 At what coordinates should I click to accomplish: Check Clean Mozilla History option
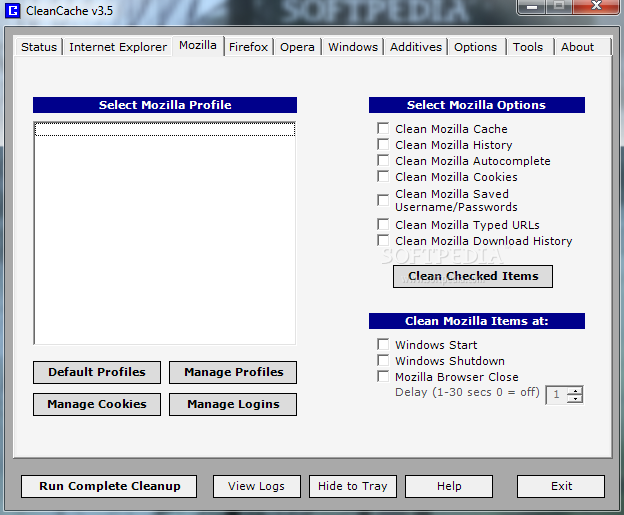point(383,144)
